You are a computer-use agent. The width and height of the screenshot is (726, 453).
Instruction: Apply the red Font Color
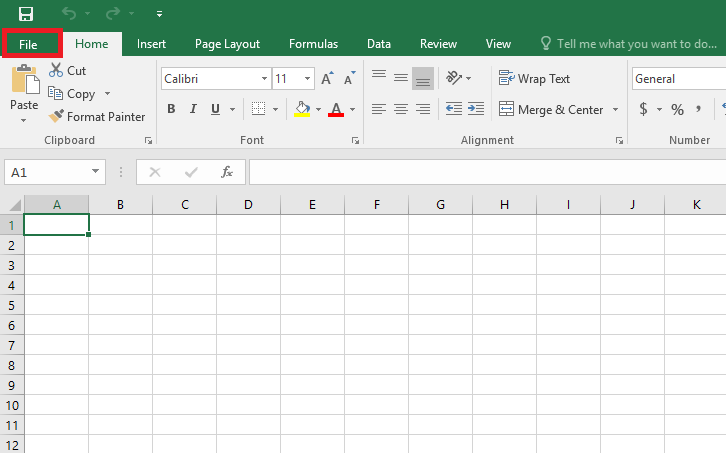(336, 109)
